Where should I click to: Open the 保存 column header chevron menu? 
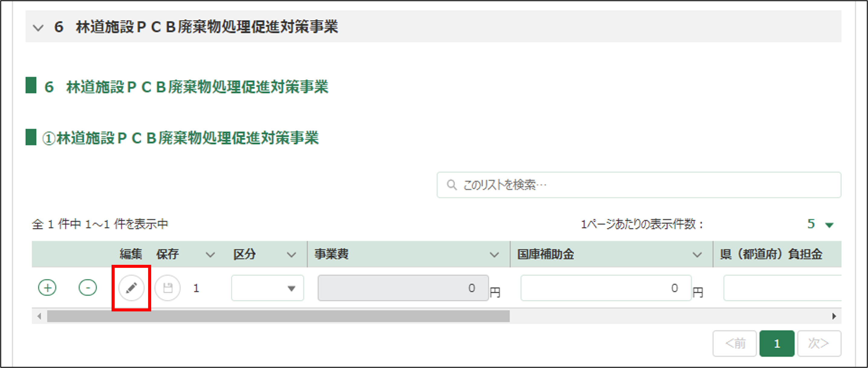(x=210, y=255)
